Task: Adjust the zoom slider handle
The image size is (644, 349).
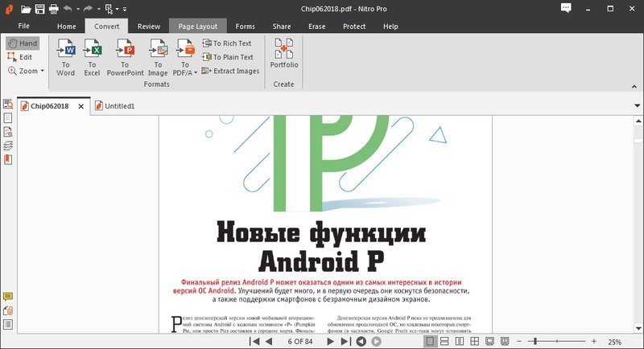Action: 535,341
